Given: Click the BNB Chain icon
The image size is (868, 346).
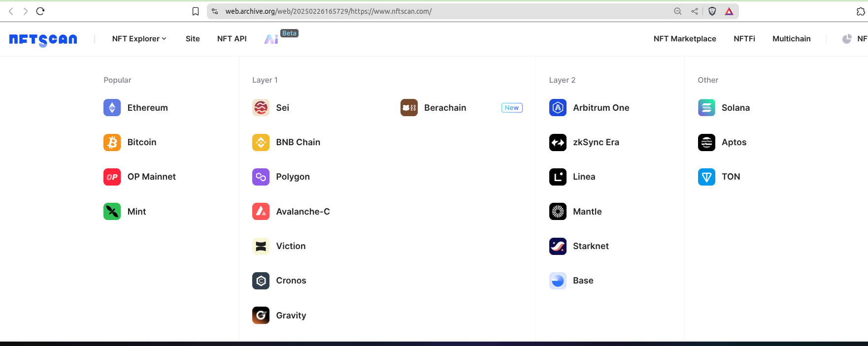Looking at the screenshot, I should [x=261, y=142].
